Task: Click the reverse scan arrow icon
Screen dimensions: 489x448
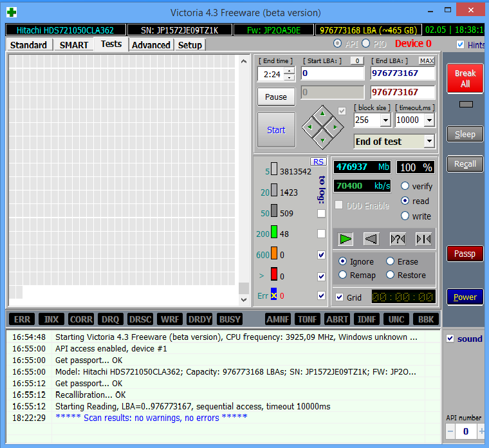Action: 371,239
